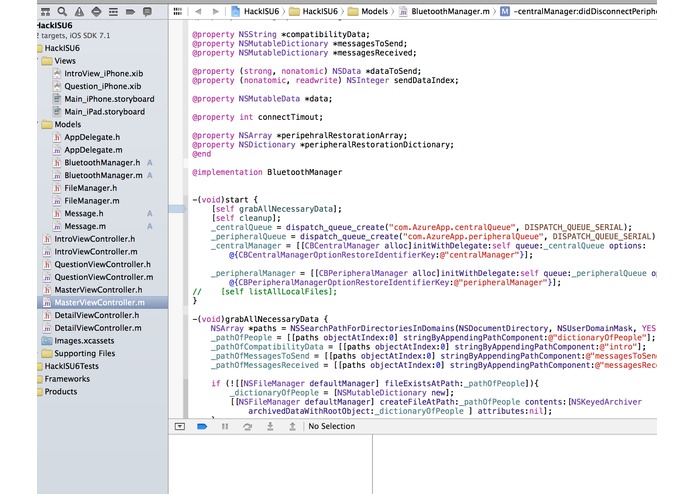
Task: Open the HackISU6 folder jump bar segment
Action: (314, 12)
